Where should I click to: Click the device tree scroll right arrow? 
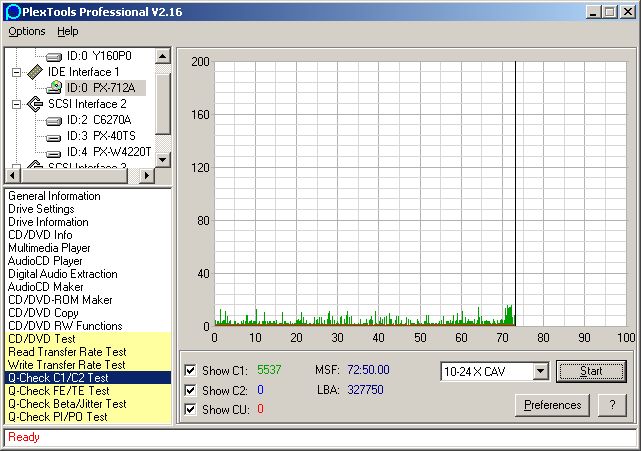coord(146,176)
